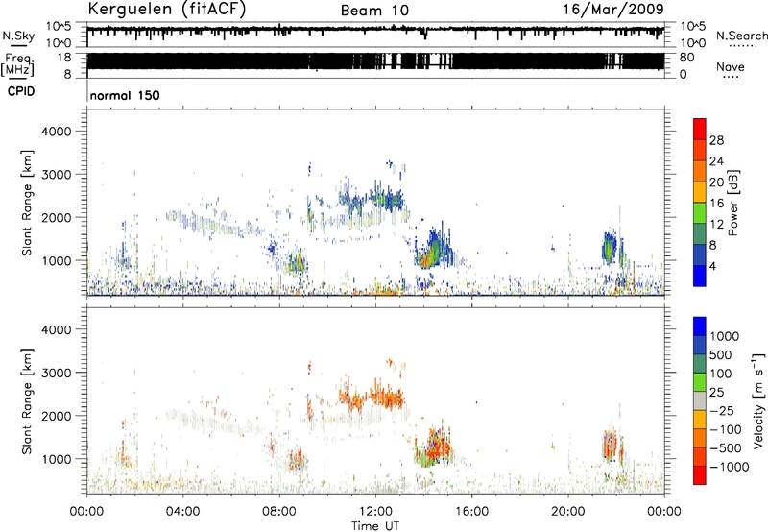Click the 21:40 UT echo in power panel

610,248
